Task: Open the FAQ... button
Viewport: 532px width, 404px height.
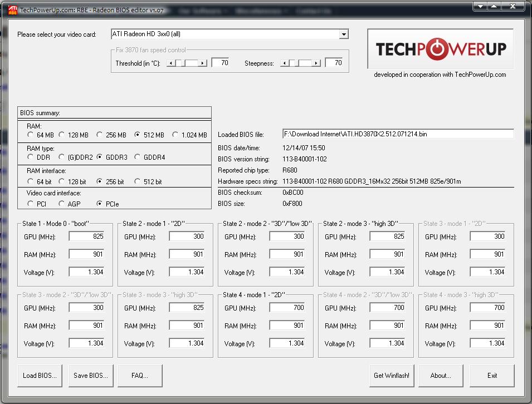Action: 140,376
